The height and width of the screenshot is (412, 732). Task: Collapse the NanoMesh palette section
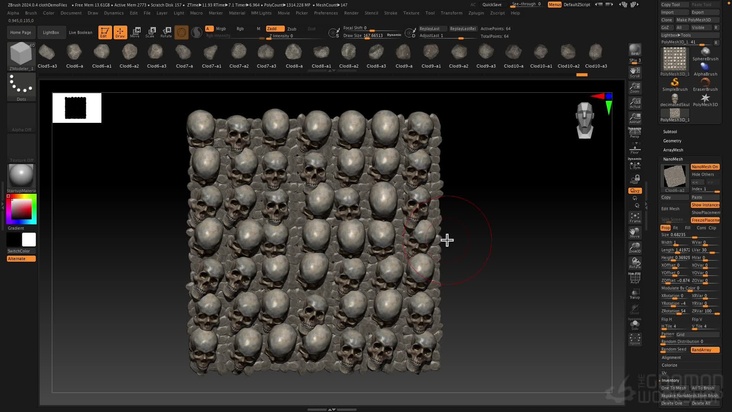[x=673, y=159]
